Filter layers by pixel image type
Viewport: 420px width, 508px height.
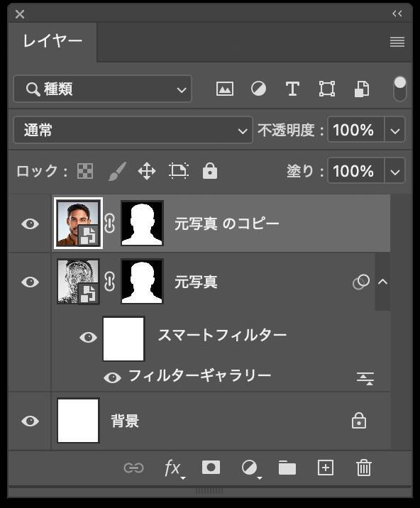[225, 89]
